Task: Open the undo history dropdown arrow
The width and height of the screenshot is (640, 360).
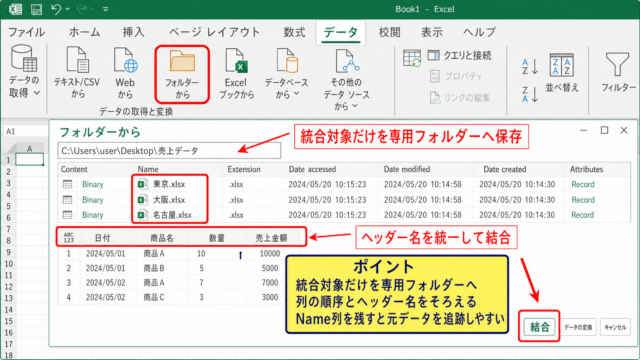Action: point(68,9)
